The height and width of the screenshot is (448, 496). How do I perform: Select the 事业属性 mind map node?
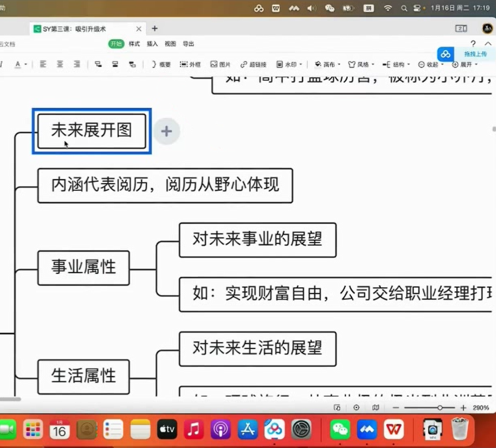(84, 267)
